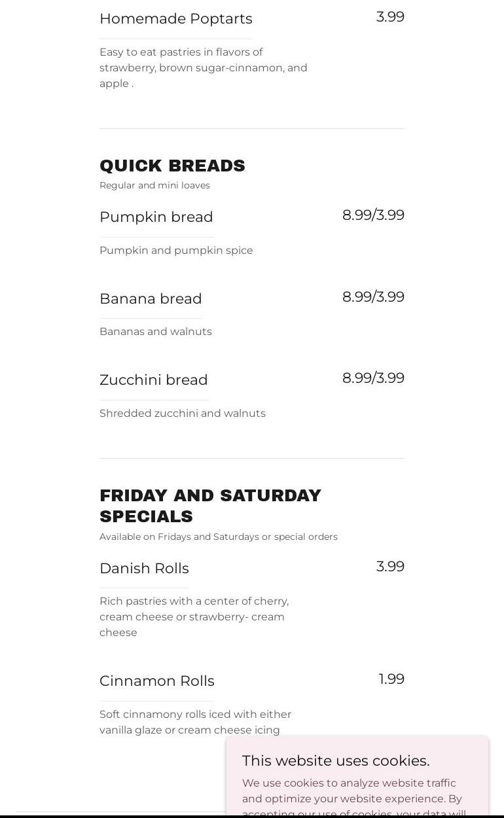Click the Friday and Saturday Specials heading
504x818 pixels.
(x=210, y=506)
